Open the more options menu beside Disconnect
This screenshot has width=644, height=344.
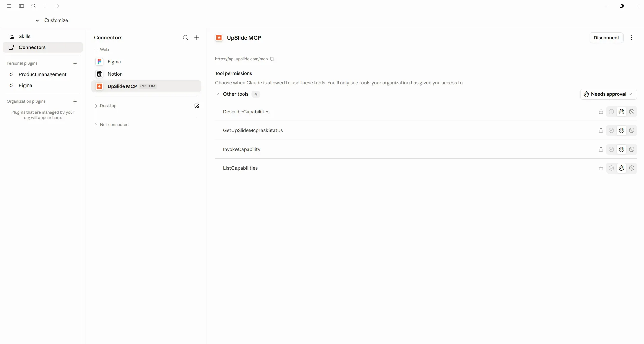(x=632, y=38)
